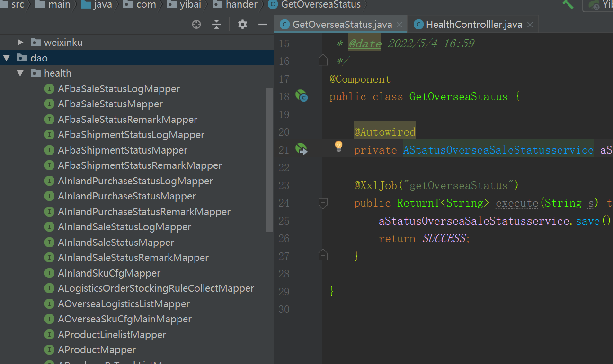The width and height of the screenshot is (613, 364).
Task: Click the yellow lightbulb intention icon
Action: (338, 146)
